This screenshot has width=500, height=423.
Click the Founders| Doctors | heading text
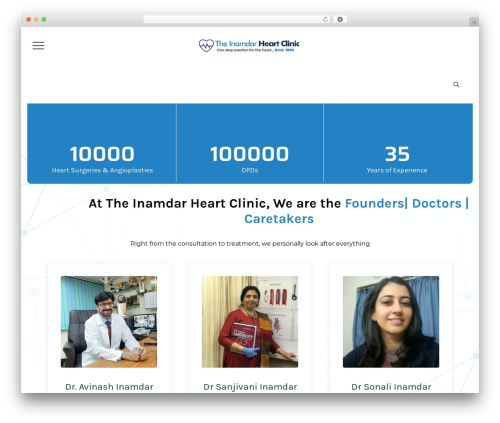pos(407,203)
